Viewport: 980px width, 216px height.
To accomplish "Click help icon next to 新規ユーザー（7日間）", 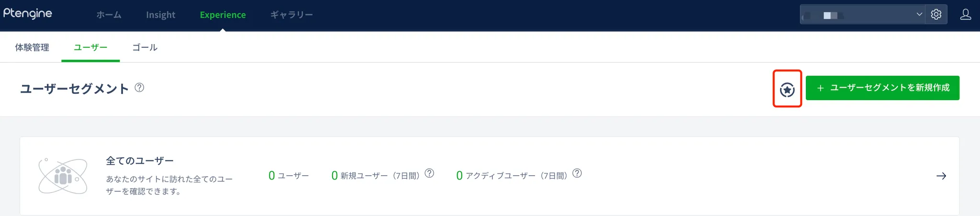I will coord(429,173).
